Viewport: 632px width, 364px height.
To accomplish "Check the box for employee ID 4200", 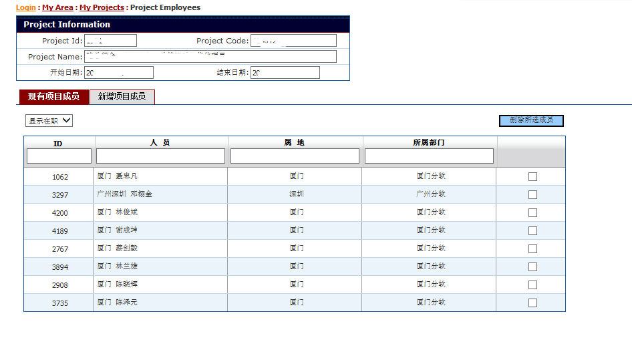I will [532, 213].
